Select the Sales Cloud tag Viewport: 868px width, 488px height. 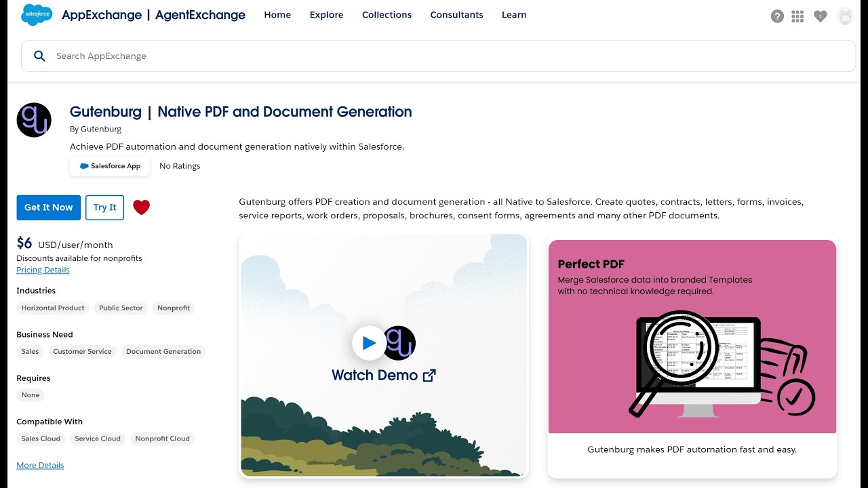click(x=41, y=439)
